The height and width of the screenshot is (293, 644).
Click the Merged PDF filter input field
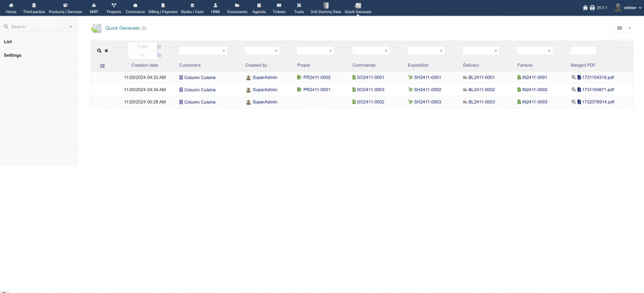point(582,51)
